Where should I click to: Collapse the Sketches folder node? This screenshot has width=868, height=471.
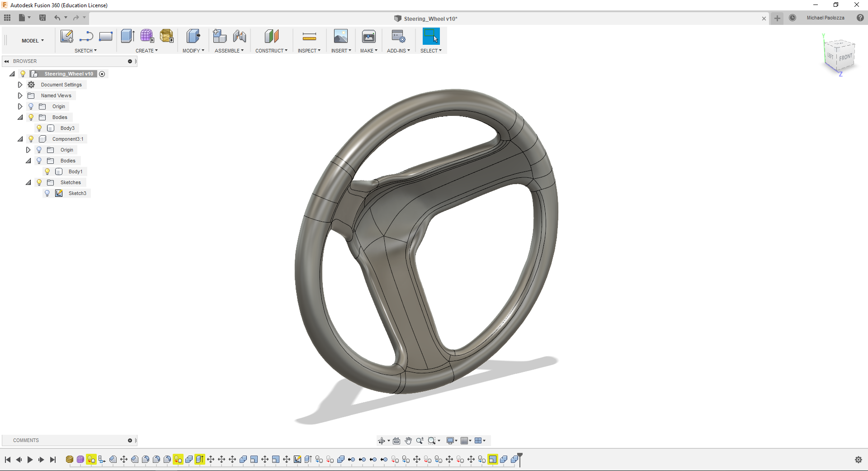(x=28, y=182)
